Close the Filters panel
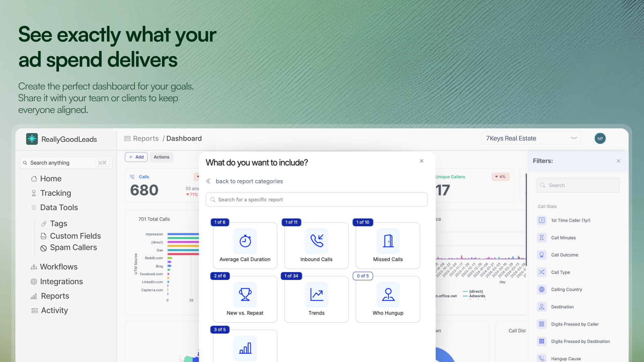 618,161
